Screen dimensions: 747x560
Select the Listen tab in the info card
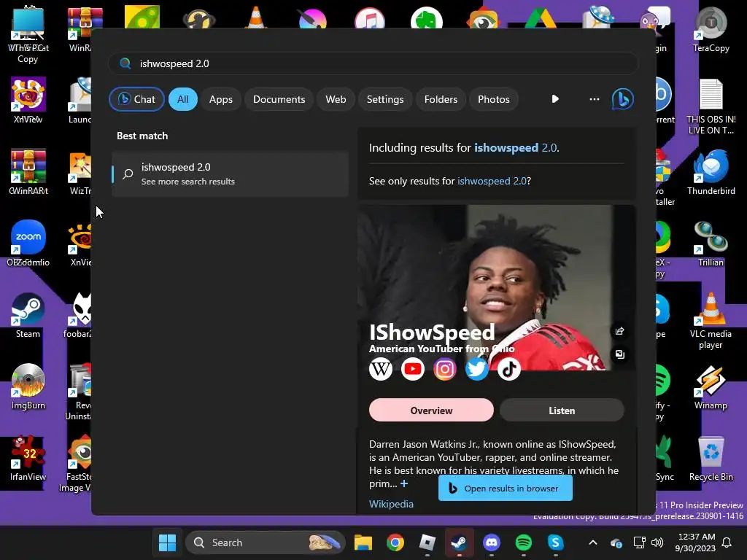pyautogui.click(x=562, y=410)
